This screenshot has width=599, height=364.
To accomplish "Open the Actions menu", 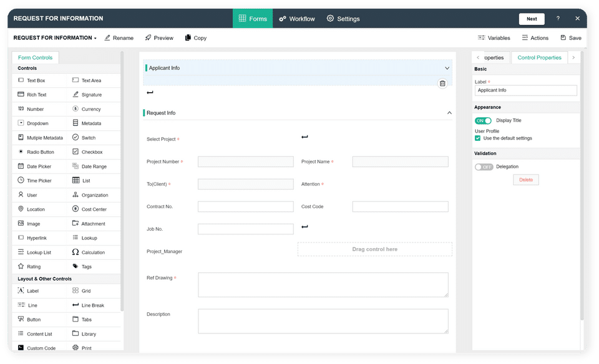I will (x=535, y=38).
